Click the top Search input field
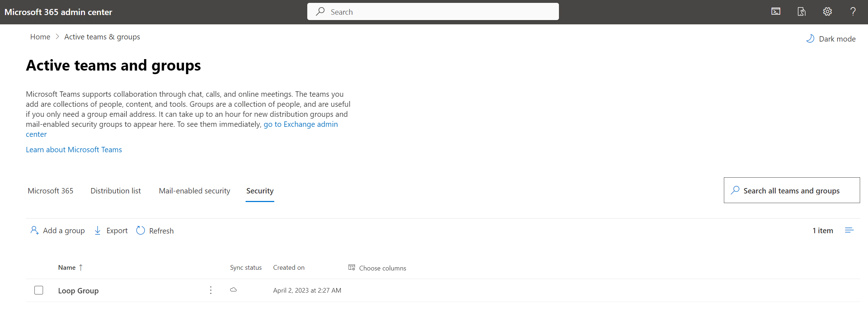Viewport: 868px width, 312px height. pos(433,11)
